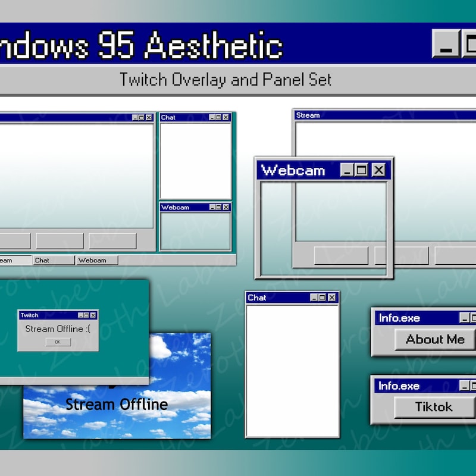Minimize the Webcam overlay window
The image size is (476, 476).
click(347, 170)
